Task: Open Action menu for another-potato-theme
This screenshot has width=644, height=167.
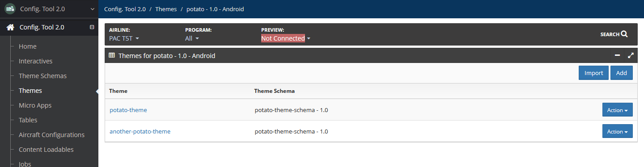Action: coord(618,131)
